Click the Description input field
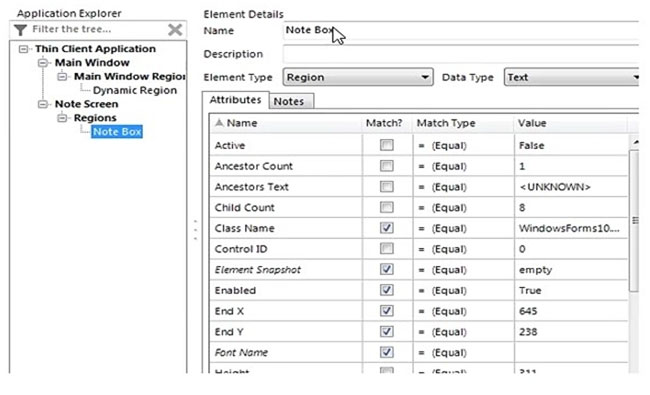Screen dimensions: 650x395 pyautogui.click(x=461, y=54)
